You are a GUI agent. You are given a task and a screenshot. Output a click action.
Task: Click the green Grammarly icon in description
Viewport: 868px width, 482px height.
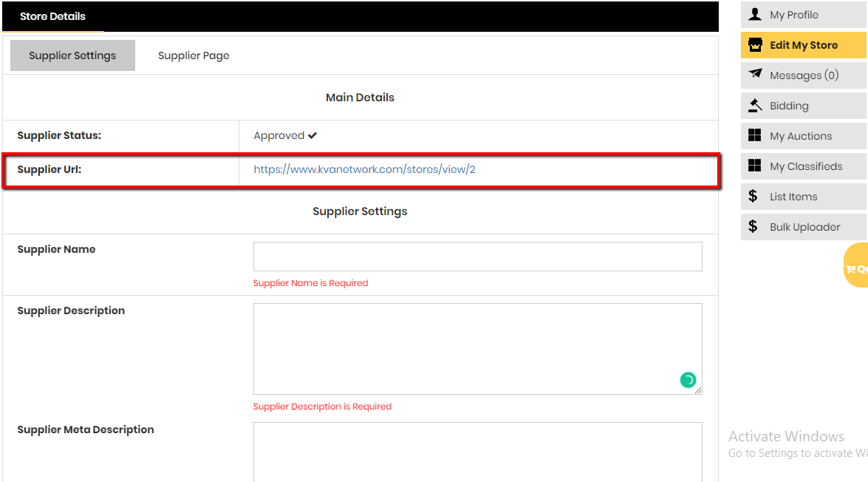coord(688,380)
